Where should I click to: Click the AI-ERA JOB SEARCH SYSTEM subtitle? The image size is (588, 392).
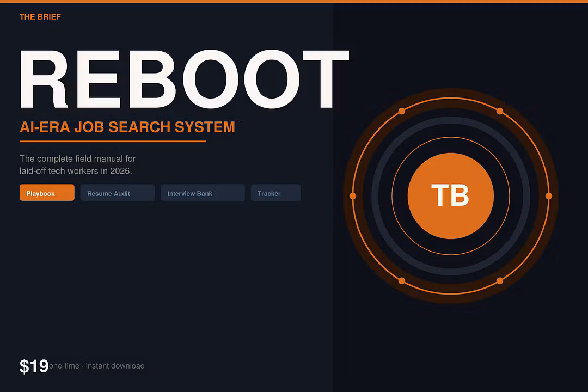(x=127, y=127)
